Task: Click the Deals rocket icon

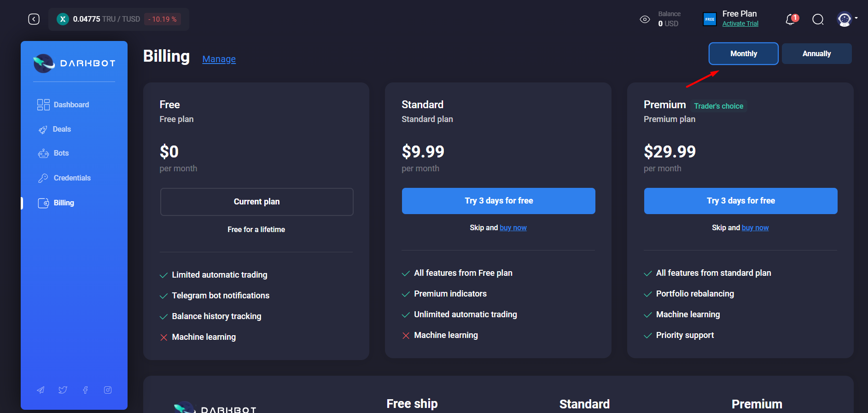Action: (43, 129)
